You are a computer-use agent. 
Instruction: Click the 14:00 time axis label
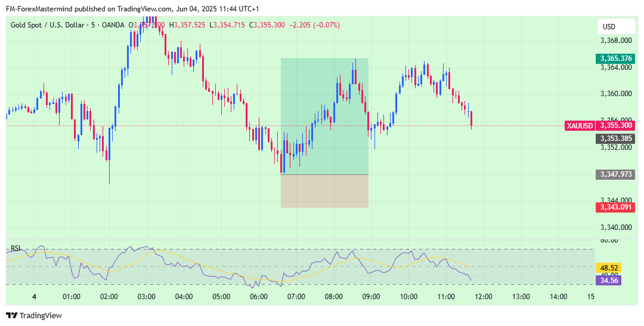click(x=559, y=296)
